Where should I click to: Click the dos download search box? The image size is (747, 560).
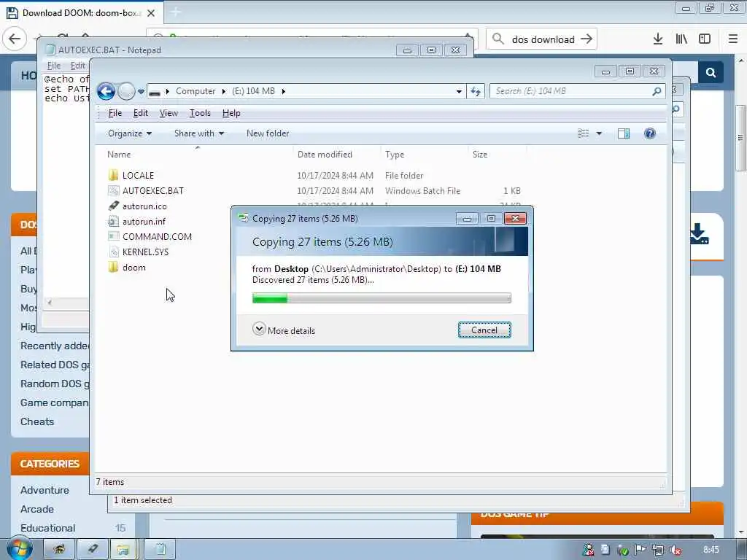pos(542,39)
